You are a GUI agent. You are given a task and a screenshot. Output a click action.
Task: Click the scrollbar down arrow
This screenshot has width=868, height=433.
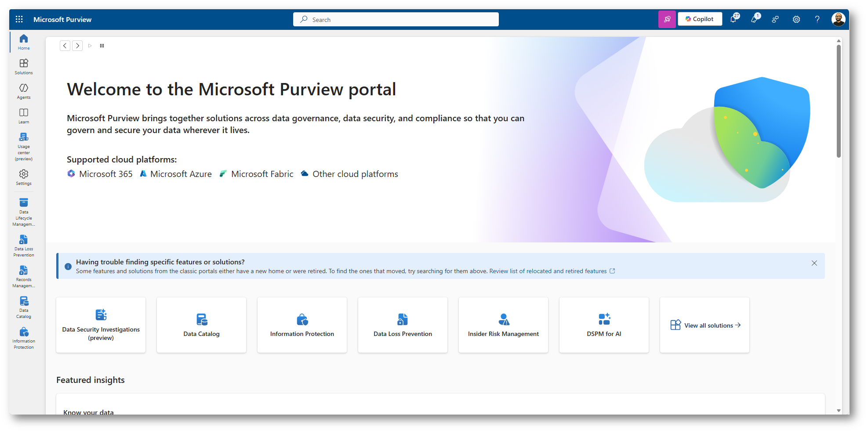839,411
